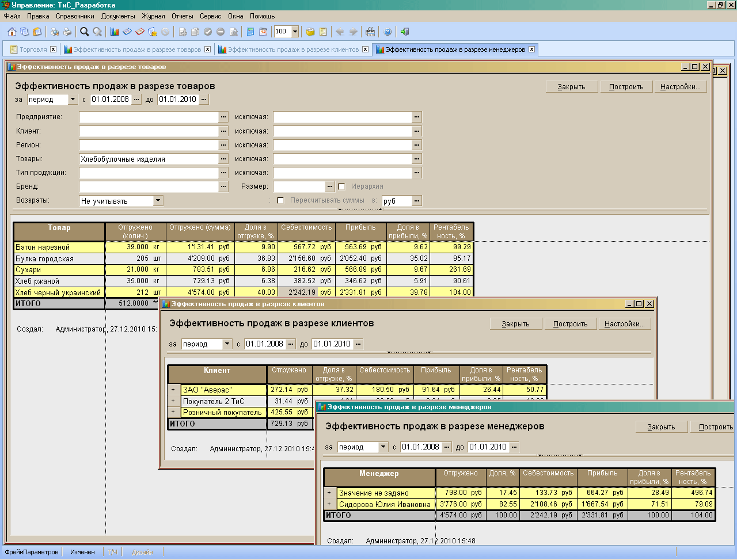Open период dropdown in клиентов window
The width and height of the screenshot is (737, 560).
tap(227, 344)
